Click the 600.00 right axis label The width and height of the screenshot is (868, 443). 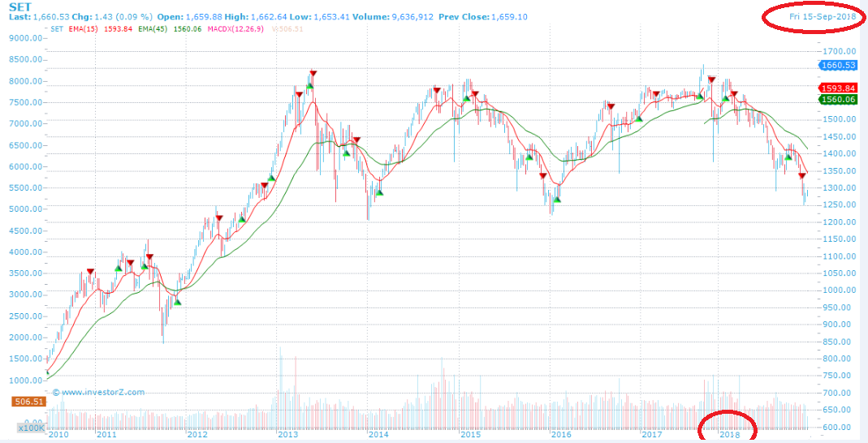tap(837, 427)
